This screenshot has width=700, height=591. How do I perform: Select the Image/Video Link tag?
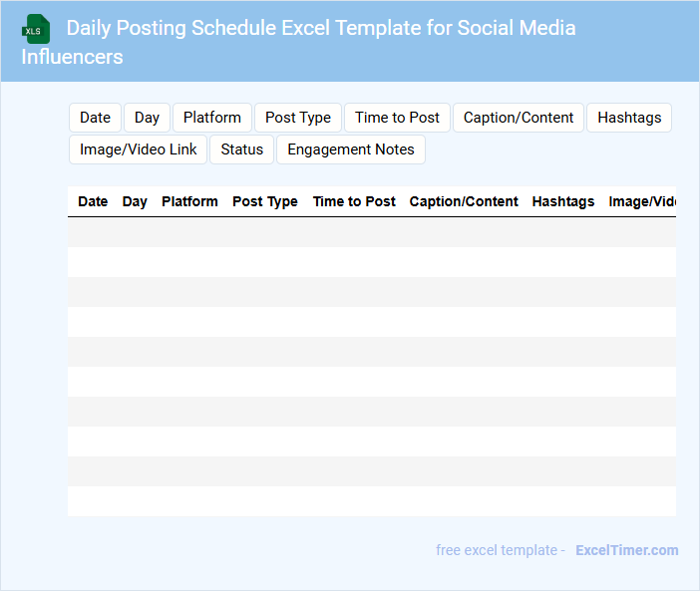(x=139, y=149)
